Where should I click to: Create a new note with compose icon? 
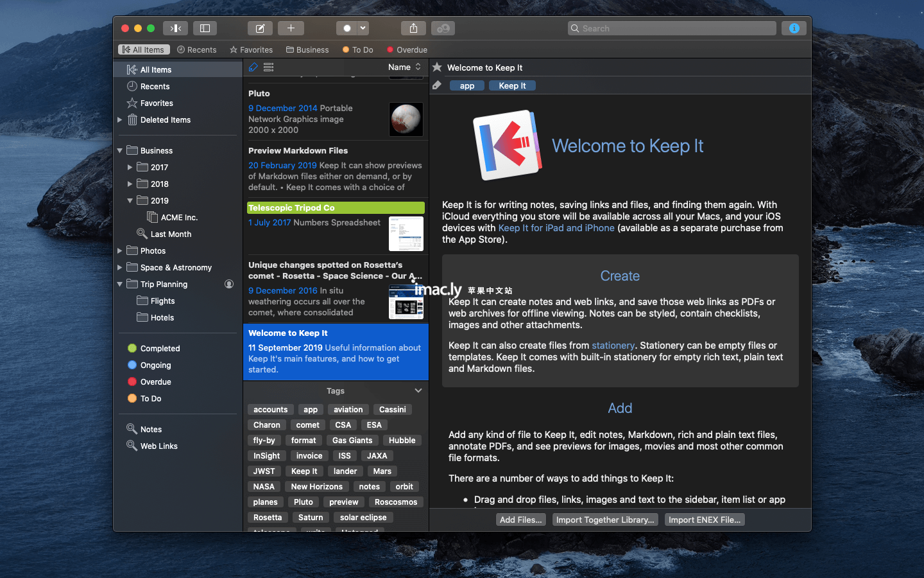pos(260,28)
